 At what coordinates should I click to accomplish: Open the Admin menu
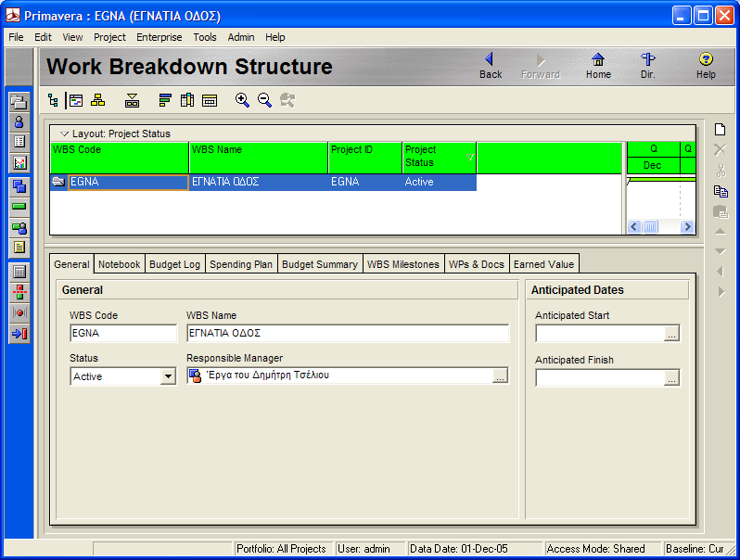coord(241,37)
